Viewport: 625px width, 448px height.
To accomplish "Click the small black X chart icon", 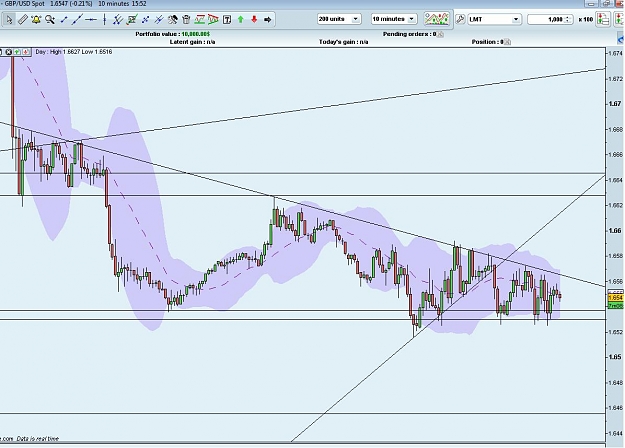I will tap(8, 52).
